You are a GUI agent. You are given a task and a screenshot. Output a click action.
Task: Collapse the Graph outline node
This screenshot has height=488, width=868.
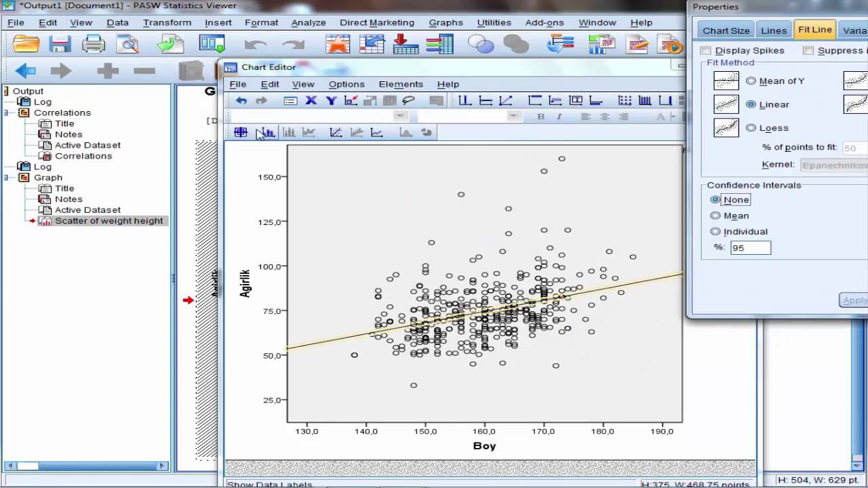[5, 178]
